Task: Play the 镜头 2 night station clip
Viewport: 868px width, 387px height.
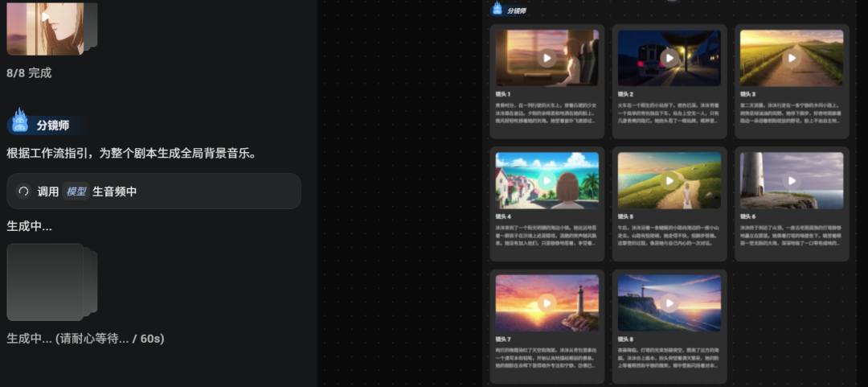Action: click(669, 58)
